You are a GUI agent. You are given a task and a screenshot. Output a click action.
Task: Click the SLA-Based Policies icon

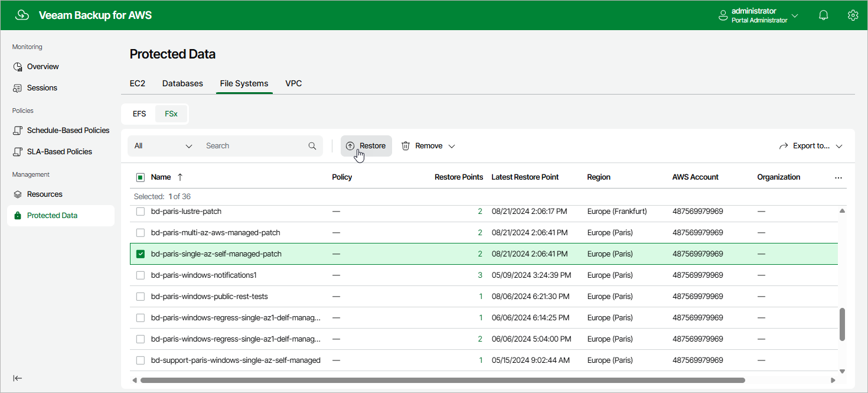(x=18, y=152)
